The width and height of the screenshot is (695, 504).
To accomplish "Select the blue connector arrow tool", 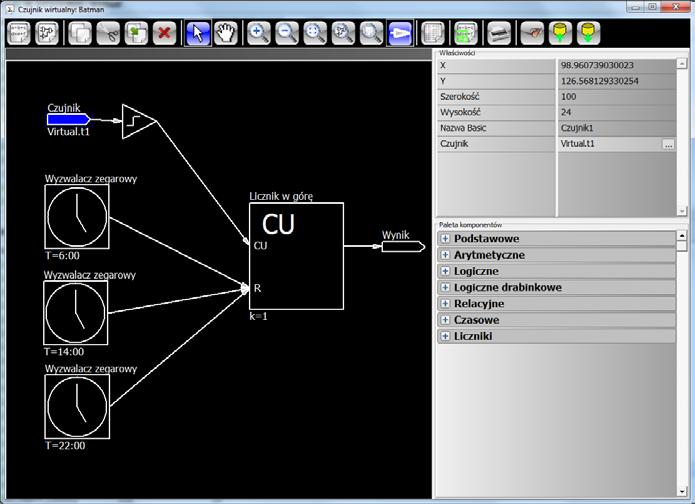I will [x=400, y=33].
